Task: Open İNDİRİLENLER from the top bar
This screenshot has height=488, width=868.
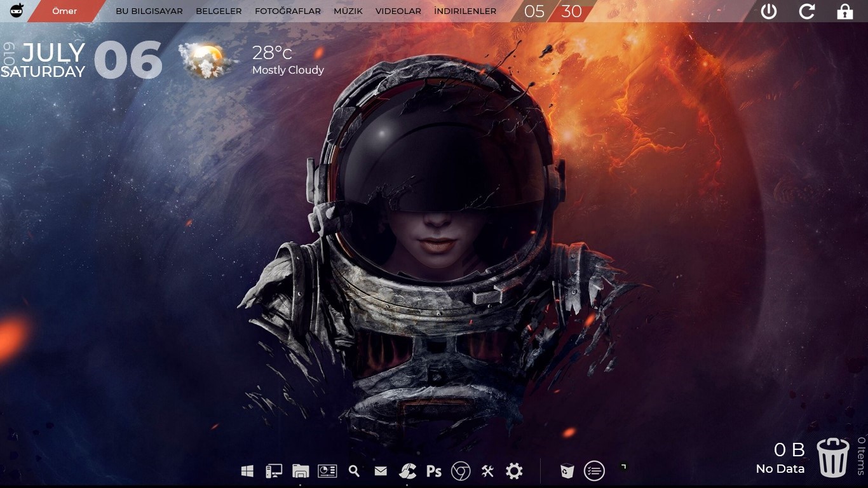Action: (x=465, y=11)
